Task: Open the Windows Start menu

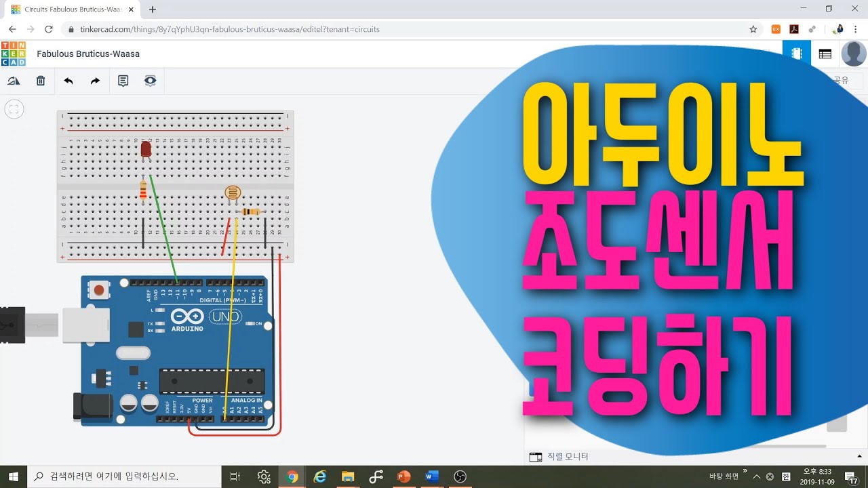Action: 13,476
